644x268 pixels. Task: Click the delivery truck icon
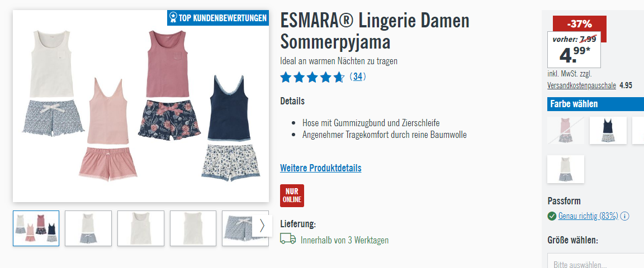pos(288,239)
